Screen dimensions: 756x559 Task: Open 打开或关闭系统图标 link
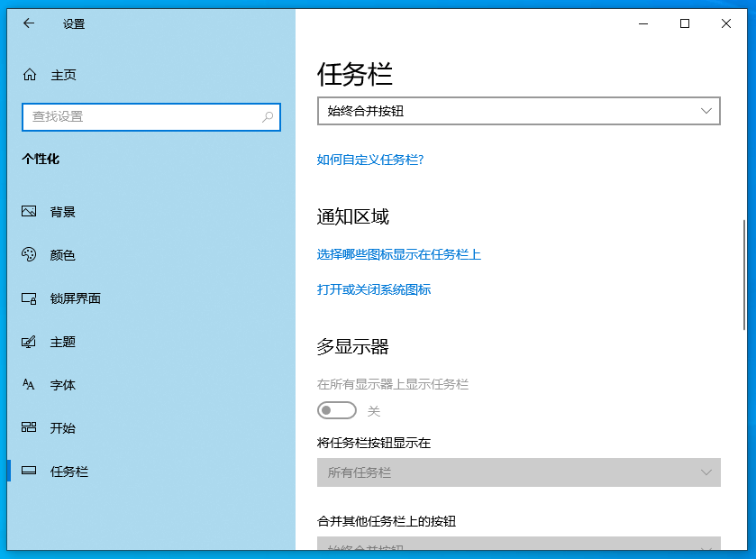pos(373,289)
